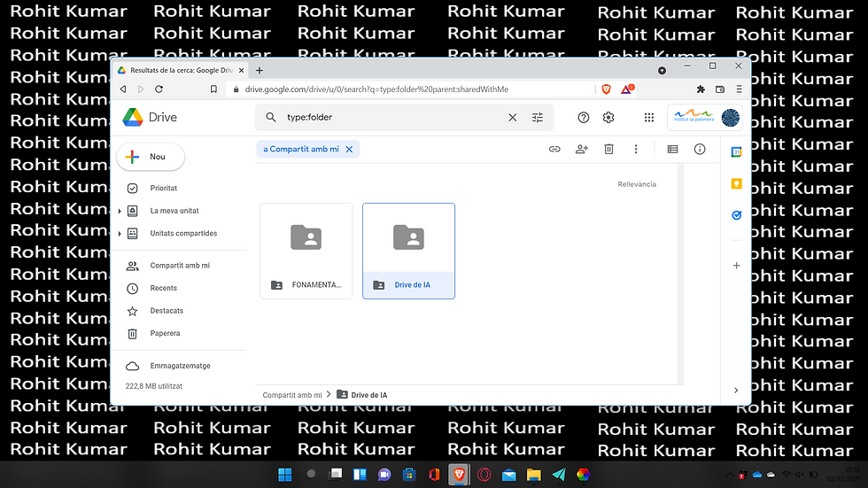Remove the 'a Compartit amb mi' filter chip

click(349, 150)
